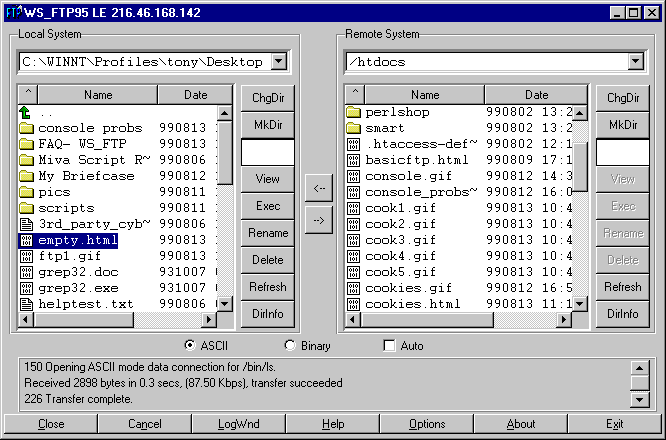Click remote DirInfo button

(x=623, y=314)
